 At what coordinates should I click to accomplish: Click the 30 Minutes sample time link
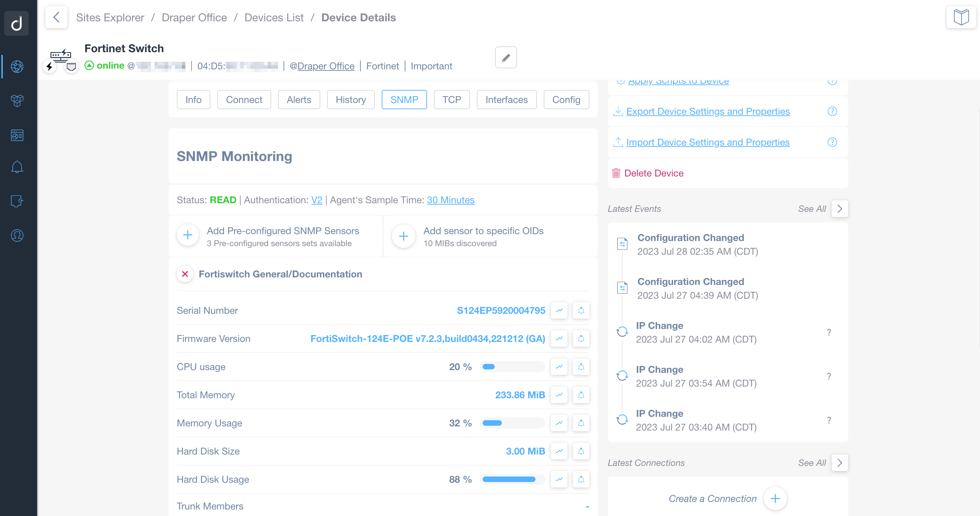(450, 200)
